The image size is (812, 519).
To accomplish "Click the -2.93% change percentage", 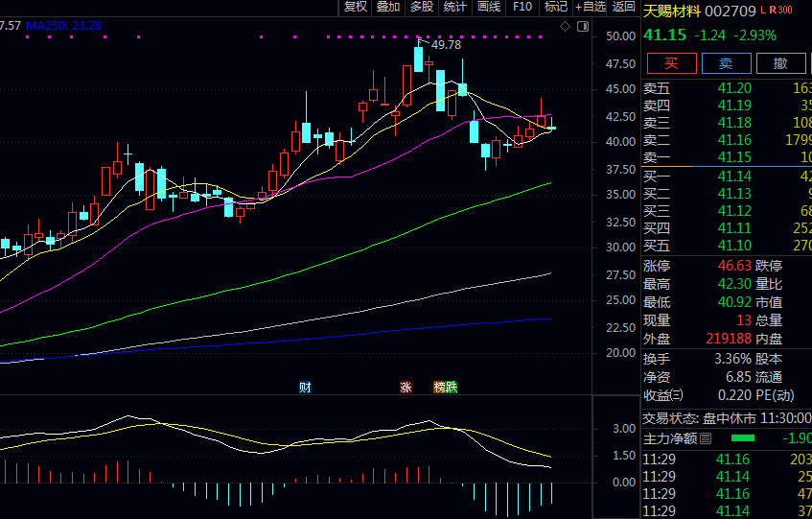I will (754, 35).
